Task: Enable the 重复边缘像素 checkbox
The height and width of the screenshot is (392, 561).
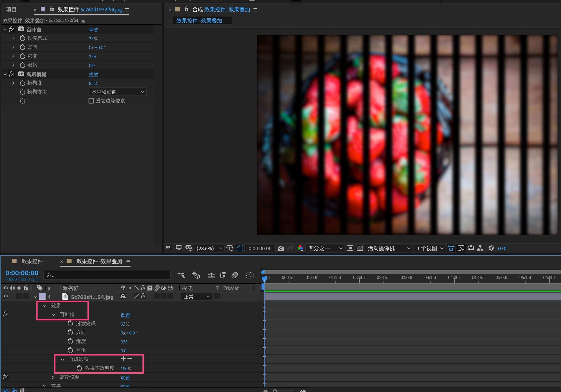Action: [91, 101]
